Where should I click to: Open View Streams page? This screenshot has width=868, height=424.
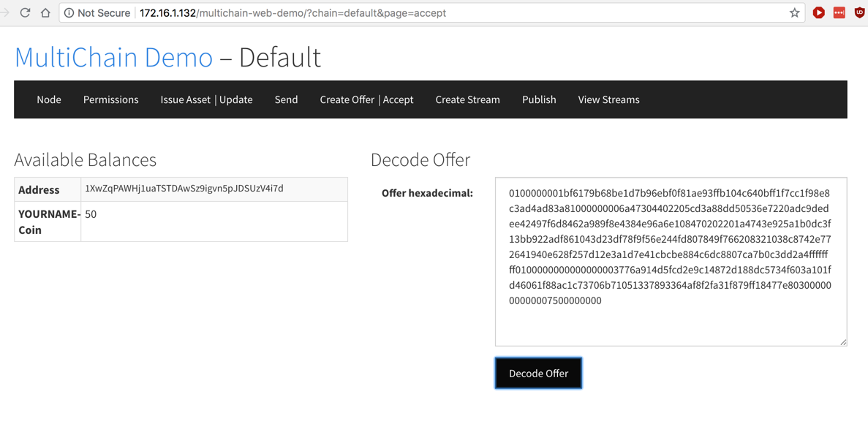609,99
